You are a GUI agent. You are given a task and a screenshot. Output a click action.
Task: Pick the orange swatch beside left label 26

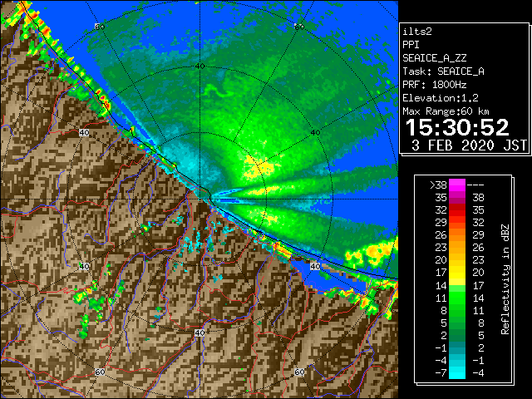[457, 235]
